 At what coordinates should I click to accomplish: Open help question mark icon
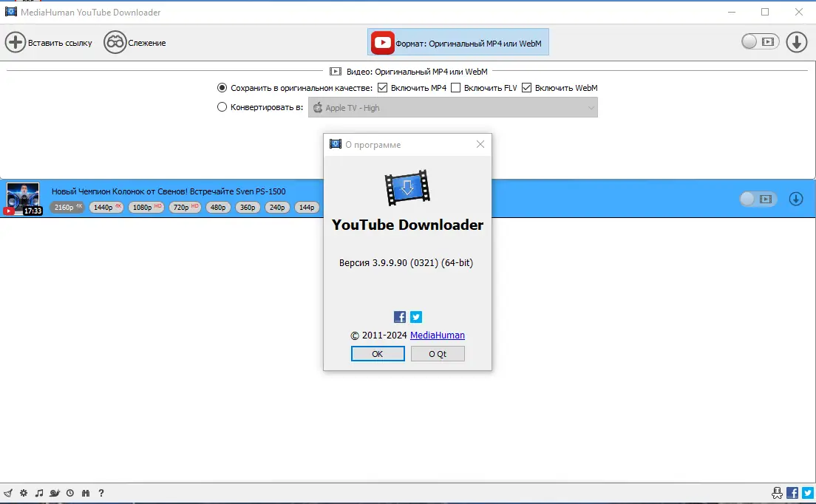[x=101, y=493]
